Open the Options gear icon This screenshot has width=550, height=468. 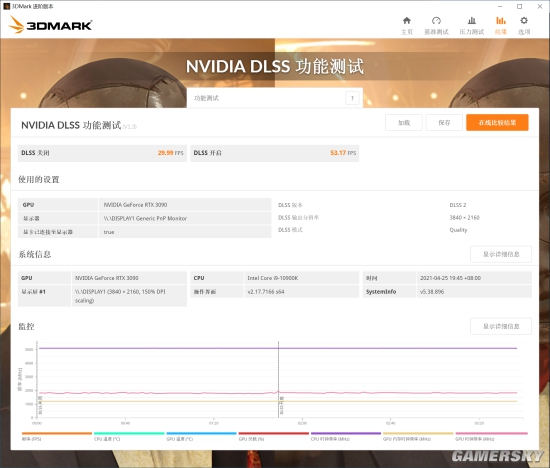click(x=524, y=21)
